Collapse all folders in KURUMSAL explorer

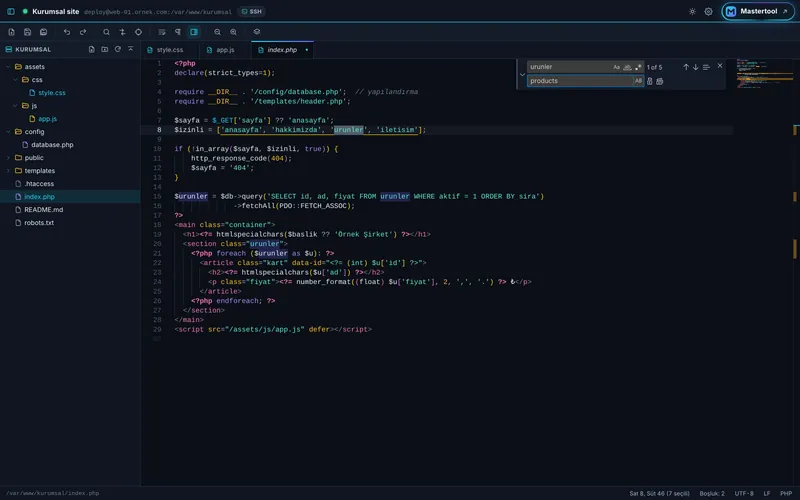[x=131, y=49]
